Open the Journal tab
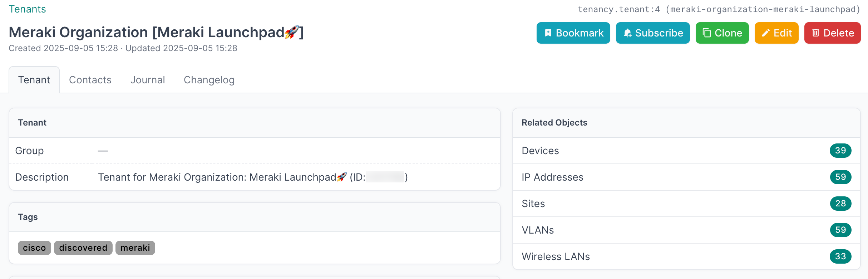Image resolution: width=868 pixels, height=279 pixels. tap(147, 79)
